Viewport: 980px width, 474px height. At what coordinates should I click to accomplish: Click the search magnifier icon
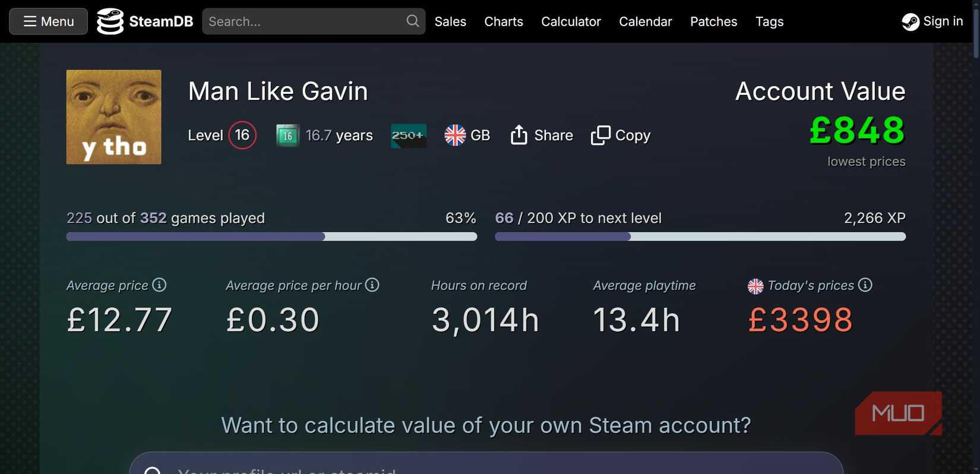tap(413, 21)
